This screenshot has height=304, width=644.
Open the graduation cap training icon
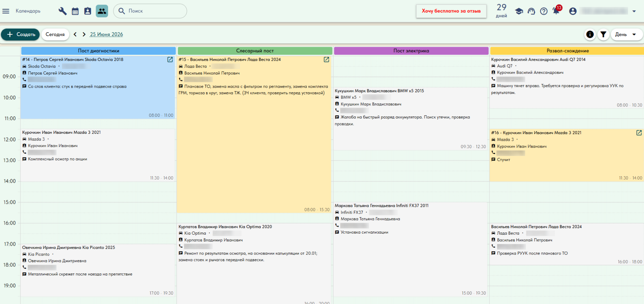pos(519,11)
